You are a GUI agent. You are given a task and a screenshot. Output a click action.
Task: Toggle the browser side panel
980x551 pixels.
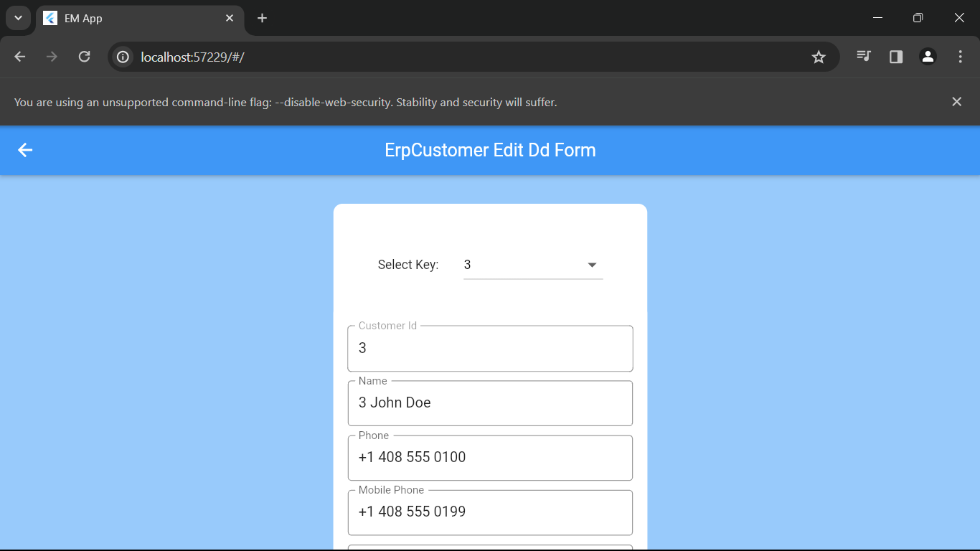click(896, 57)
